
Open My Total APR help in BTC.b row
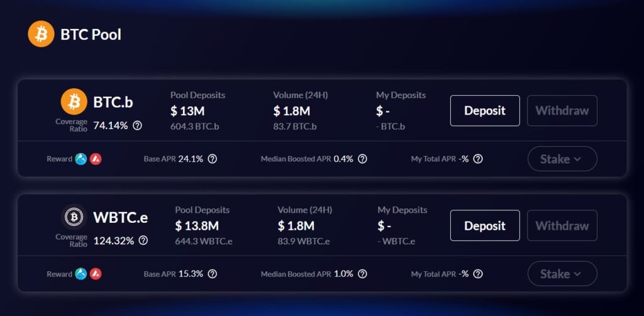(478, 159)
